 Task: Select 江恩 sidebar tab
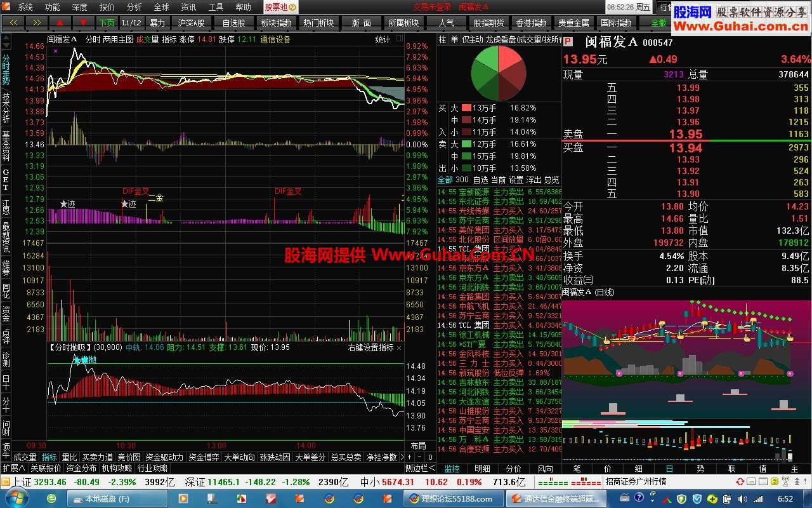[x=6, y=207]
